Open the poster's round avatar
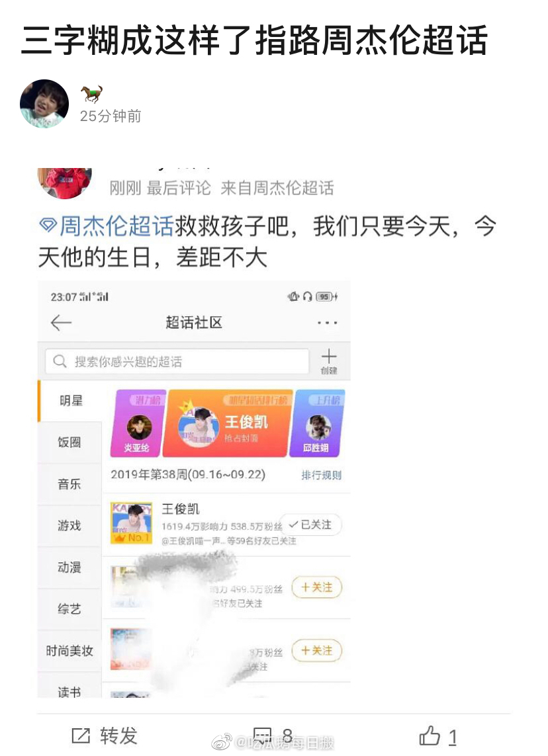Image resolution: width=548 pixels, height=756 pixels. [44, 104]
